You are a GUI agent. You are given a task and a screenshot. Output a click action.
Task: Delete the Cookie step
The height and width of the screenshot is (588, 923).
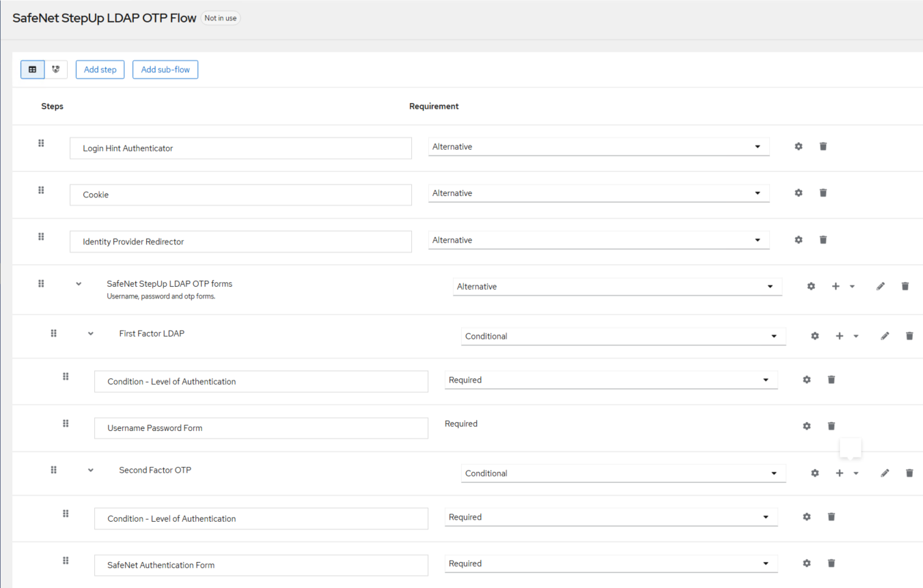pyautogui.click(x=823, y=193)
